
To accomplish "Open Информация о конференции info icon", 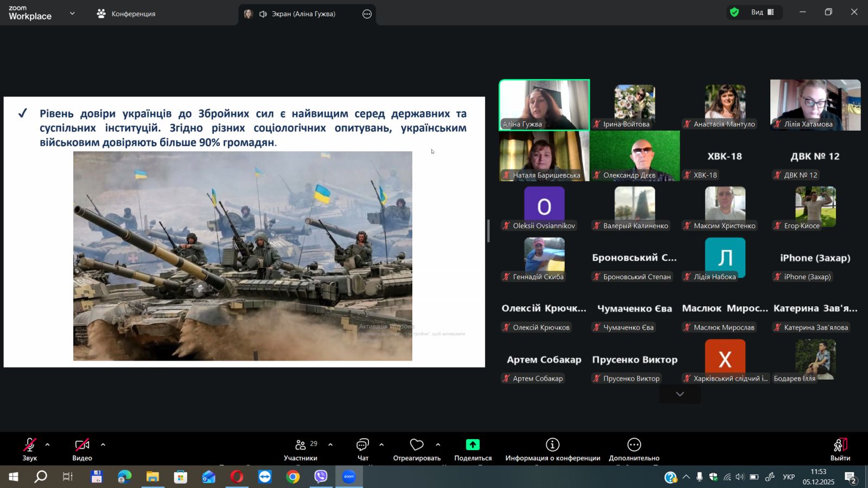I will [x=552, y=445].
